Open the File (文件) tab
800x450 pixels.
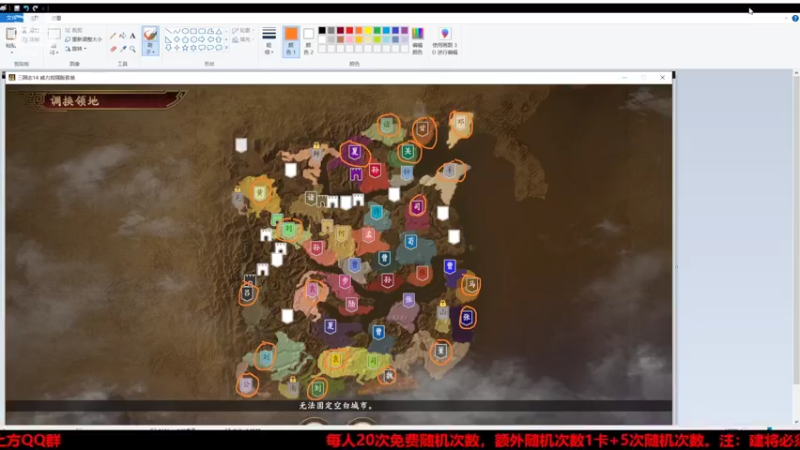12,18
